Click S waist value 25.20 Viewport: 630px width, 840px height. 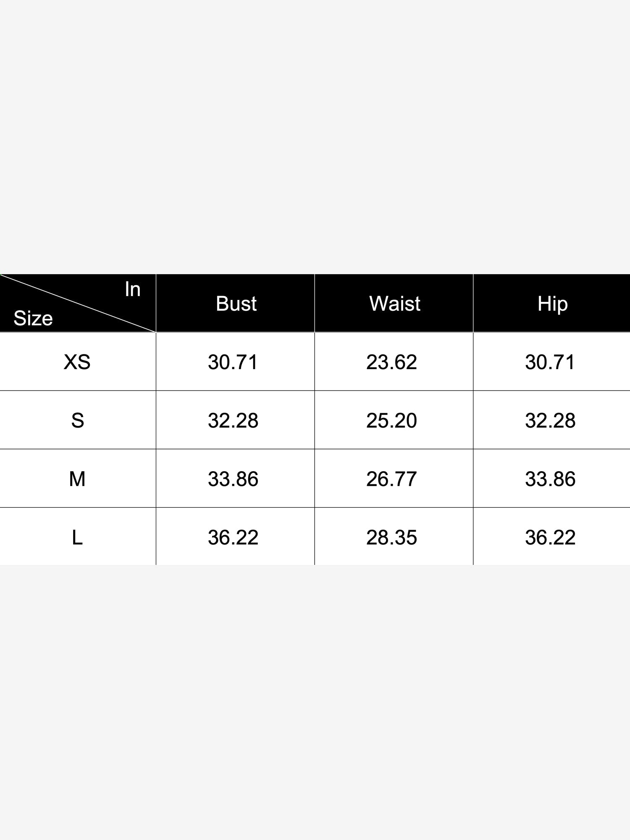click(392, 420)
